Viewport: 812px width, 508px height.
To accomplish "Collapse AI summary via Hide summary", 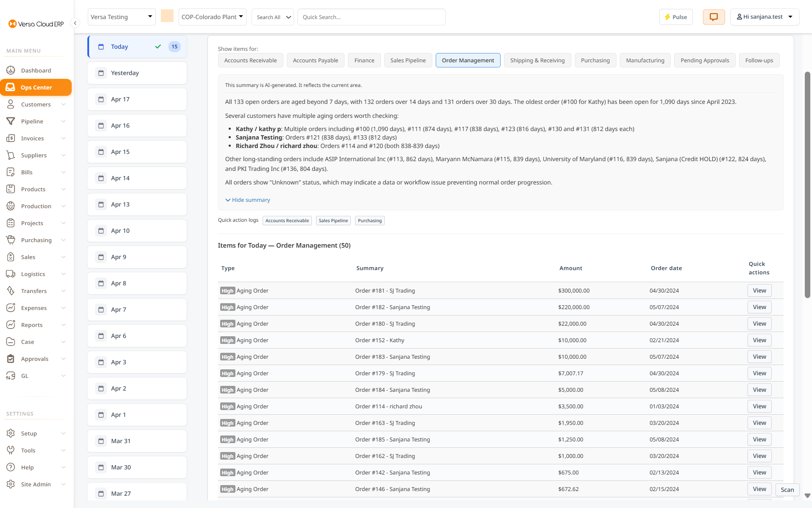I will pos(248,200).
